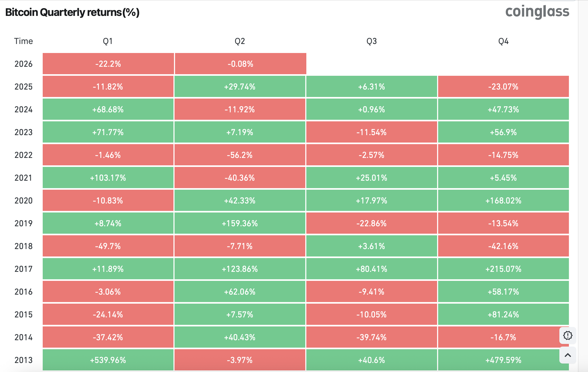Click the Bitcoin Quarterly returns title
588x372 pixels.
[x=72, y=12]
